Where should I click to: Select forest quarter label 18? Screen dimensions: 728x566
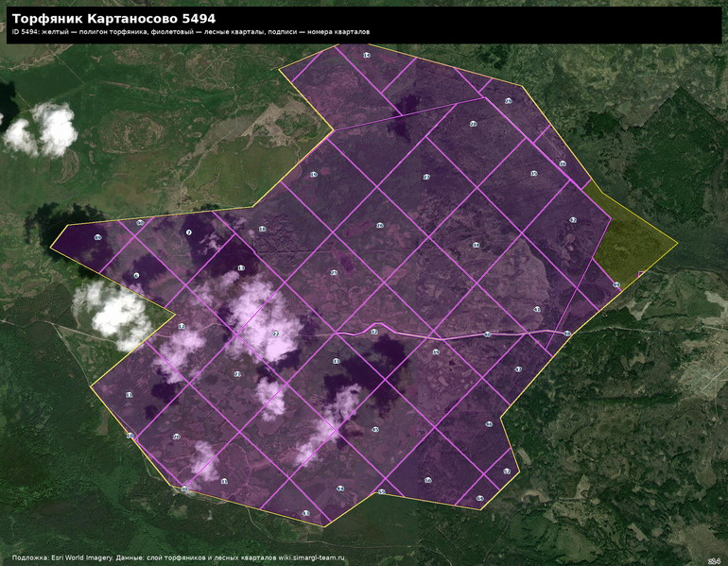tap(262, 229)
